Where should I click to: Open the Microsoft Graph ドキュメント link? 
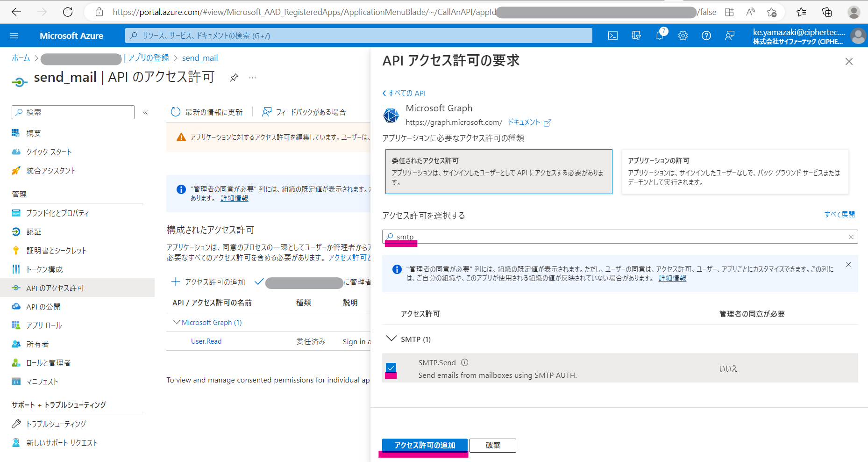click(x=529, y=122)
